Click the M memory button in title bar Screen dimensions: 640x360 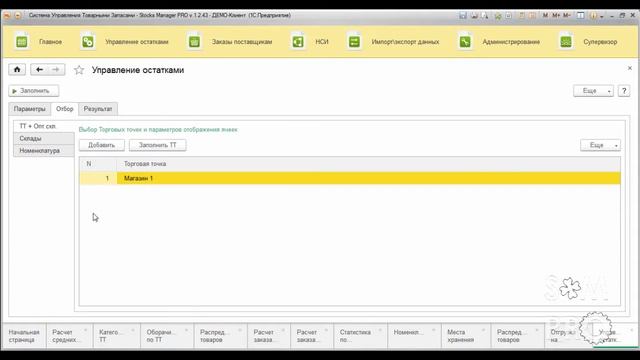[x=545, y=16]
